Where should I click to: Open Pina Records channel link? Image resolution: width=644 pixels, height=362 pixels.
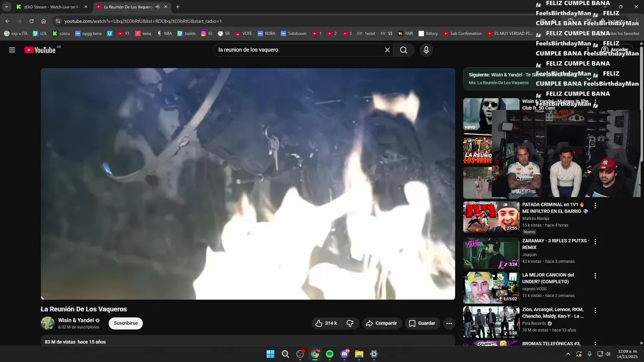coord(534,323)
